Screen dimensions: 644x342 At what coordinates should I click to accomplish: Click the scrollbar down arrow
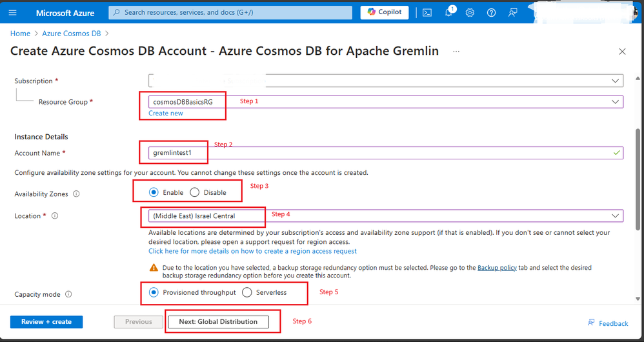coord(638,299)
